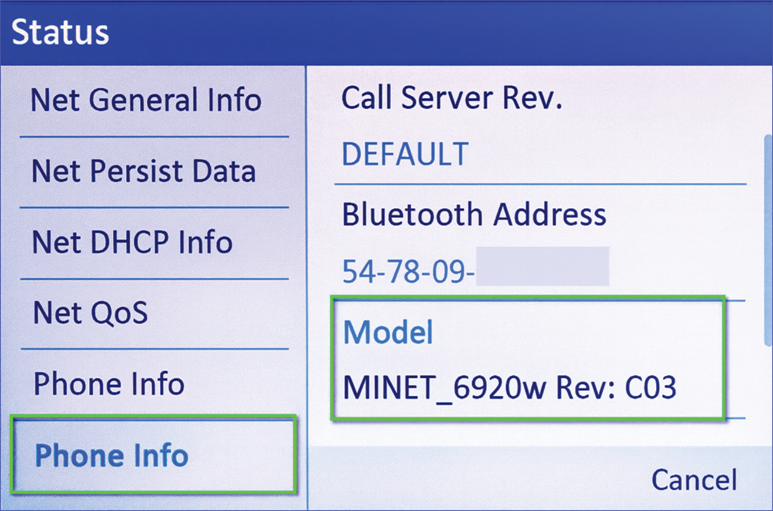Click the Call Server Rev. label

[x=452, y=98]
